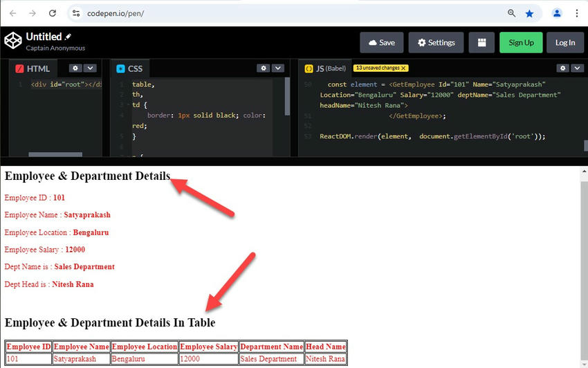The height and width of the screenshot is (368, 588).
Task: Click the div id="root" HTML code
Action: [66, 84]
